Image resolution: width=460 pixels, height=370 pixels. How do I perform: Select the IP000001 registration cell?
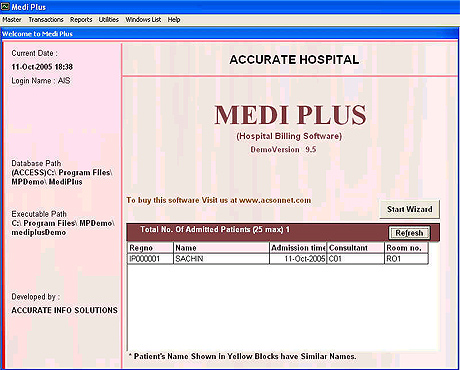pos(150,259)
